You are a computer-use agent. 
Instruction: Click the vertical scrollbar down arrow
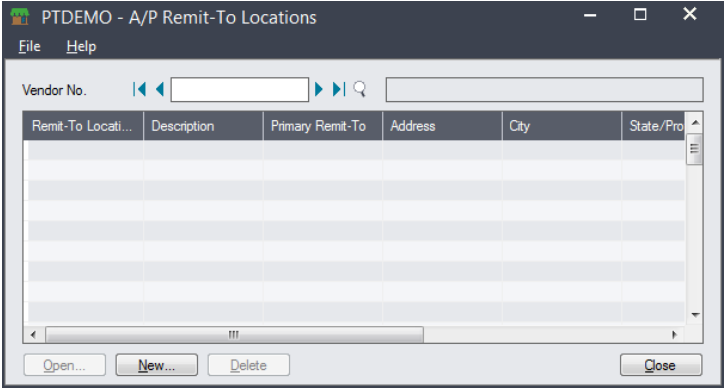point(695,315)
